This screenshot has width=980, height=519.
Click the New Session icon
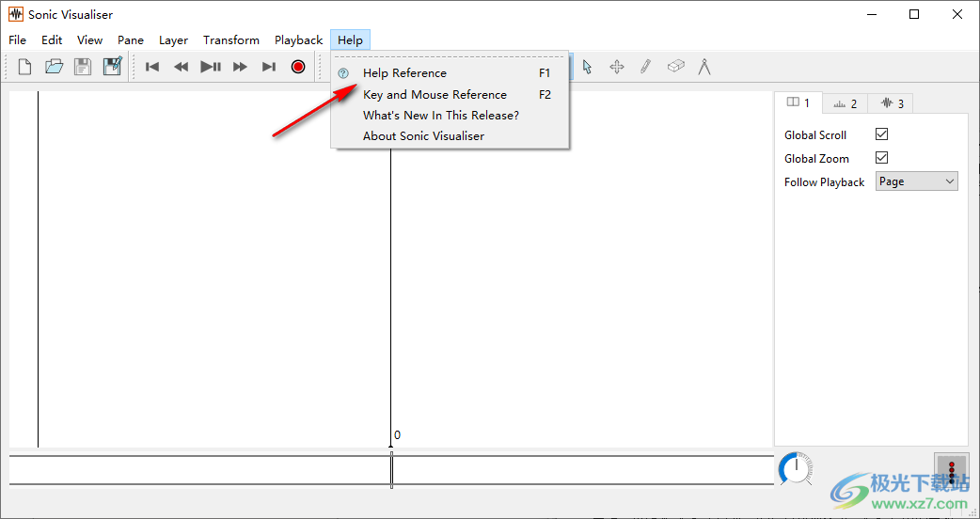coord(25,67)
